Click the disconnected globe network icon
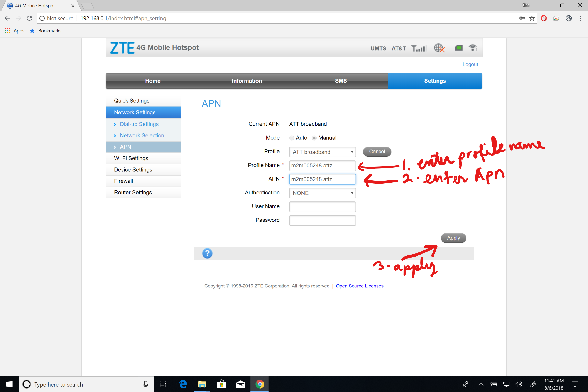The height and width of the screenshot is (392, 588). [x=439, y=48]
